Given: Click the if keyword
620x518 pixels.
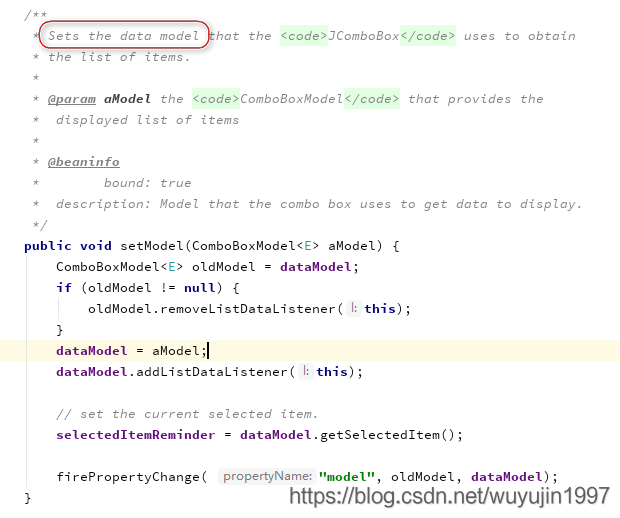Looking at the screenshot, I should [64, 288].
